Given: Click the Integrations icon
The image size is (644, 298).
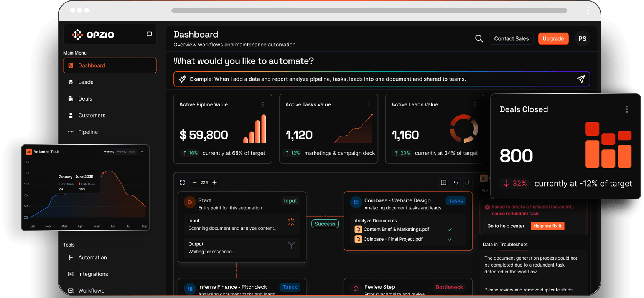Looking at the screenshot, I should click(71, 274).
